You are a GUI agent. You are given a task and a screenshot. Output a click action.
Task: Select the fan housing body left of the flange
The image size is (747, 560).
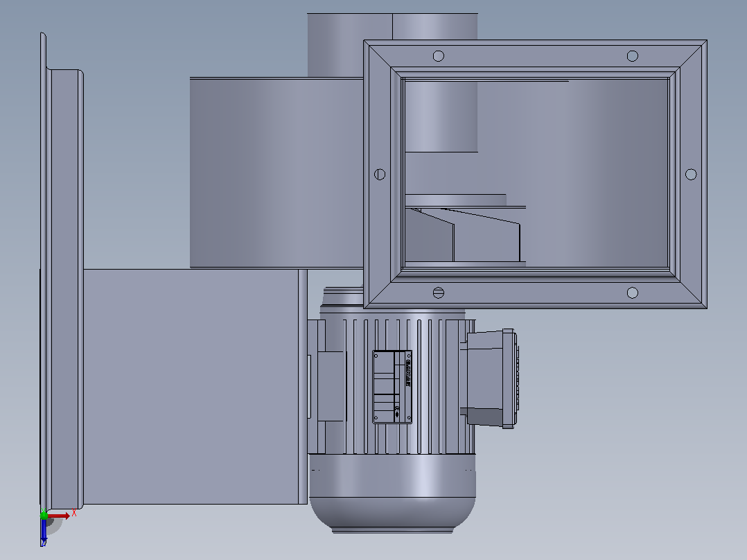pyautogui.click(x=276, y=173)
